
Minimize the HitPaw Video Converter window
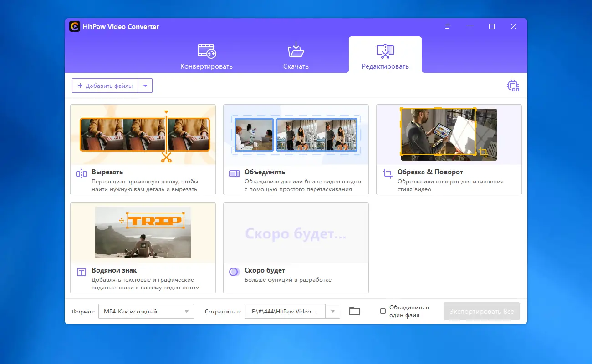coord(470,26)
